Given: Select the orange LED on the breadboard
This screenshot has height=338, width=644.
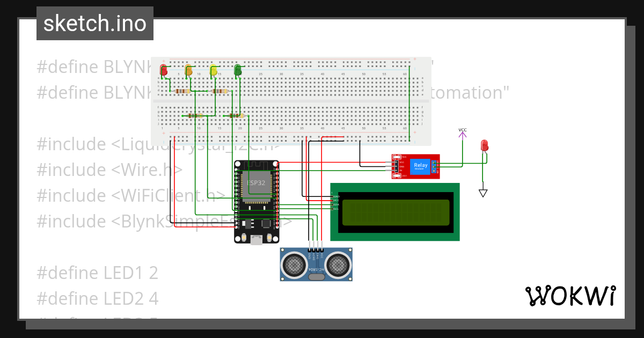Looking at the screenshot, I should 189,70.
